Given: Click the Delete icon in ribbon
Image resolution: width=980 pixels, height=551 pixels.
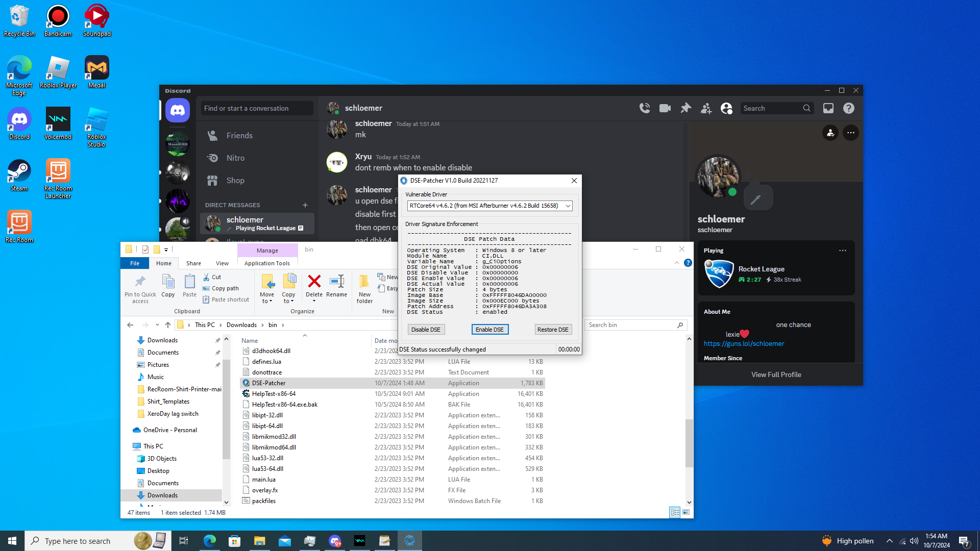Looking at the screenshot, I should [314, 282].
